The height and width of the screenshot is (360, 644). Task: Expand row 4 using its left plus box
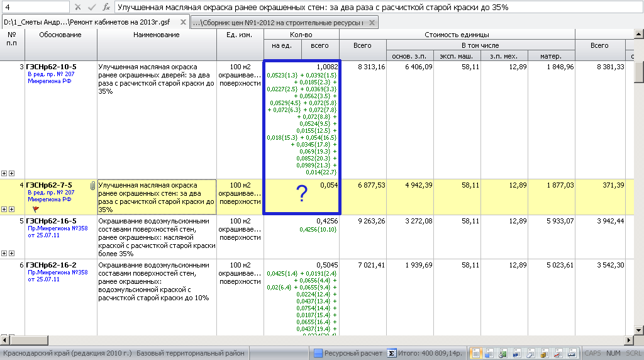click(x=5, y=209)
